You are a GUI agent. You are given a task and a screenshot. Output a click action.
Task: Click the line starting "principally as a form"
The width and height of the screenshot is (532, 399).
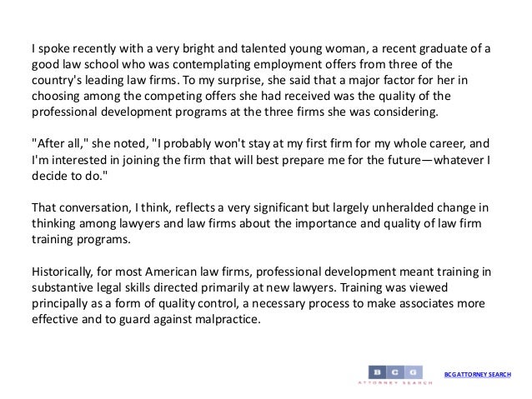point(258,303)
